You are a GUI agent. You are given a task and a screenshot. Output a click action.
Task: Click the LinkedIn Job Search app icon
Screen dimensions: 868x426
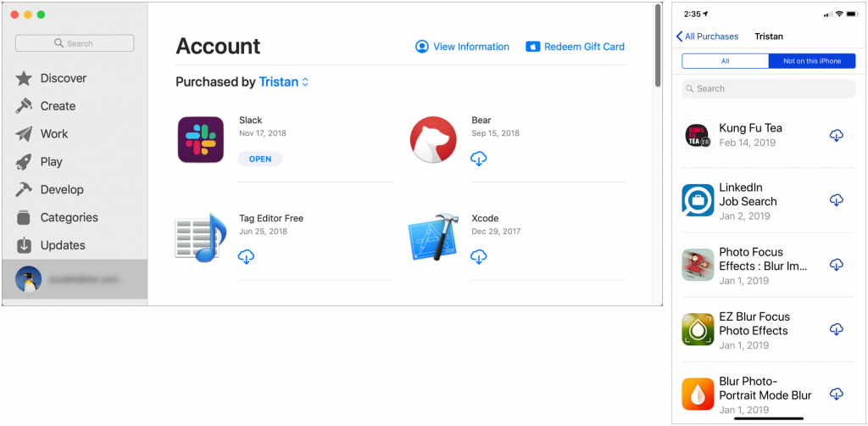coord(698,200)
